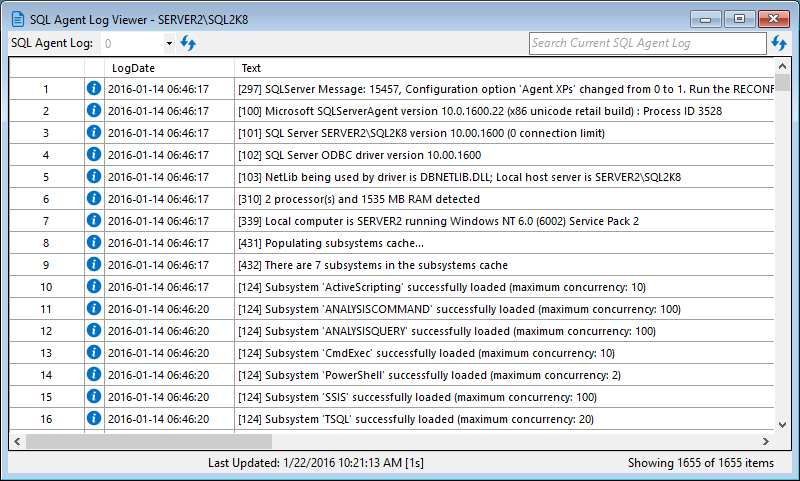The width and height of the screenshot is (800, 481).
Task: Click the info icon on row 13
Action: [x=94, y=352]
